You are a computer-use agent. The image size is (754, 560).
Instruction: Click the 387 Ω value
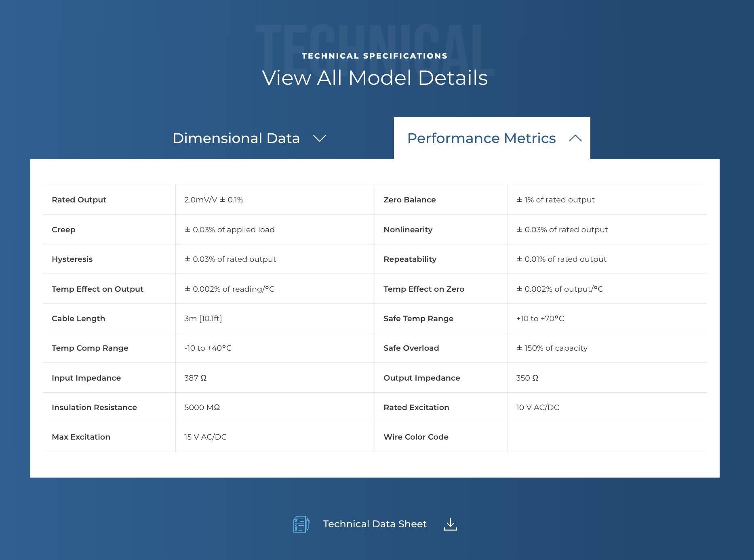point(196,378)
